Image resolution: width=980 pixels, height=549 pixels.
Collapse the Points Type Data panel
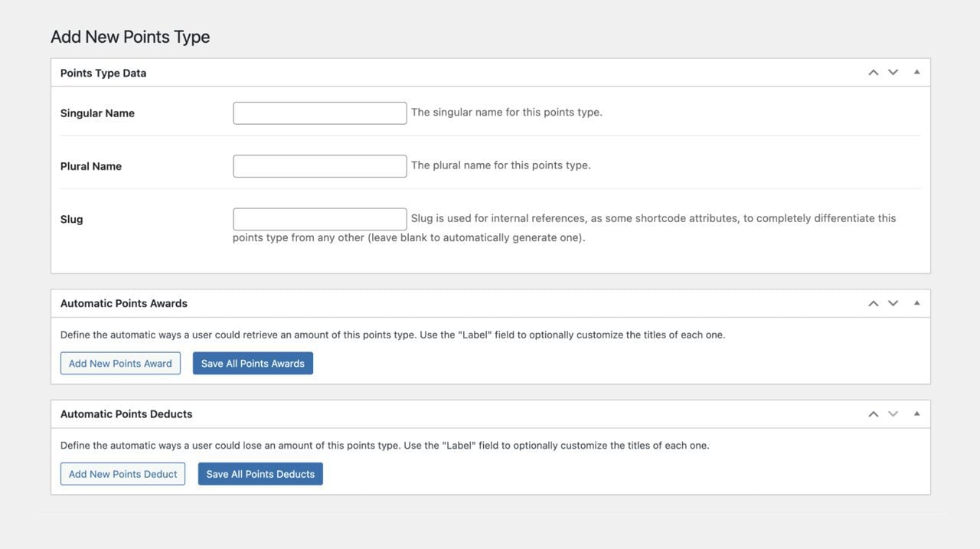(x=915, y=70)
